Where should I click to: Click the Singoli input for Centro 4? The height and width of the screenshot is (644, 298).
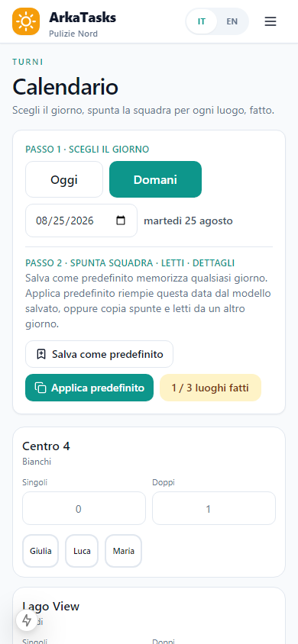pos(84,508)
